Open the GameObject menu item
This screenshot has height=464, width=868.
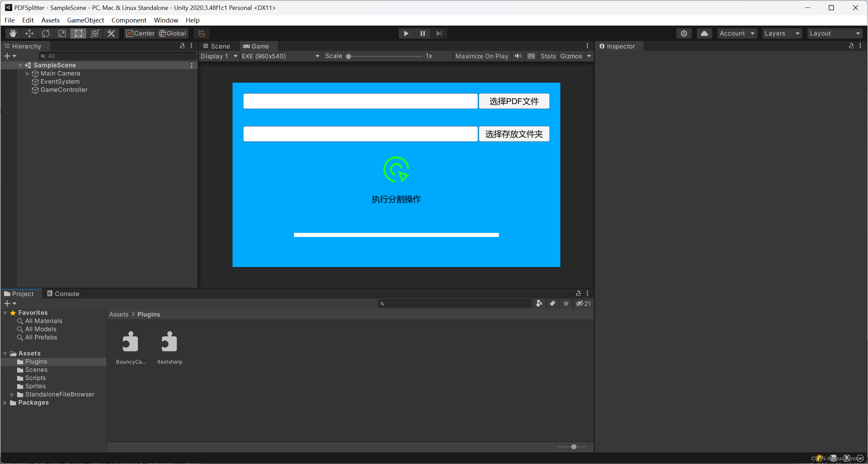[x=85, y=20]
